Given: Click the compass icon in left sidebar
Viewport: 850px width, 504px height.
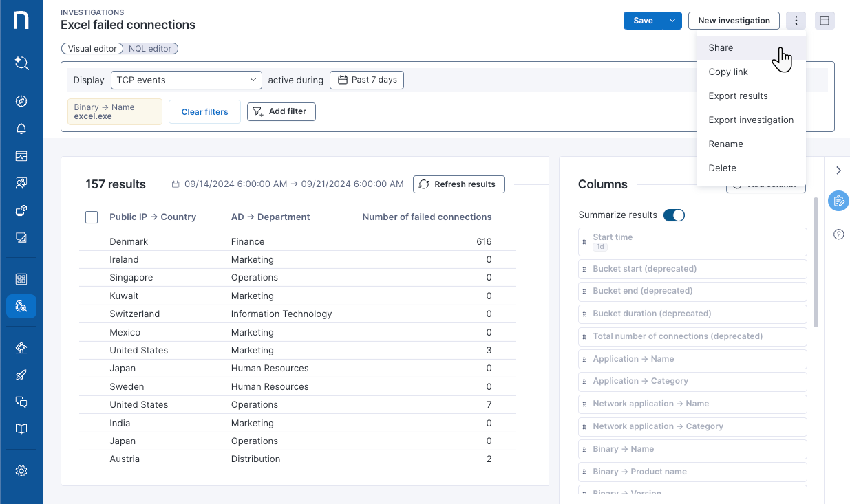Looking at the screenshot, I should coord(21,101).
